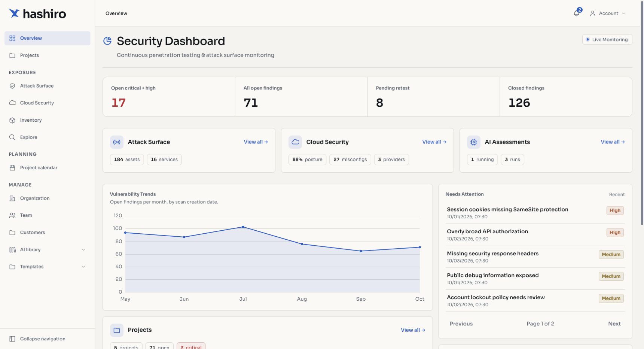Click the Organization building icon
Image resolution: width=644 pixels, height=349 pixels.
(12, 198)
